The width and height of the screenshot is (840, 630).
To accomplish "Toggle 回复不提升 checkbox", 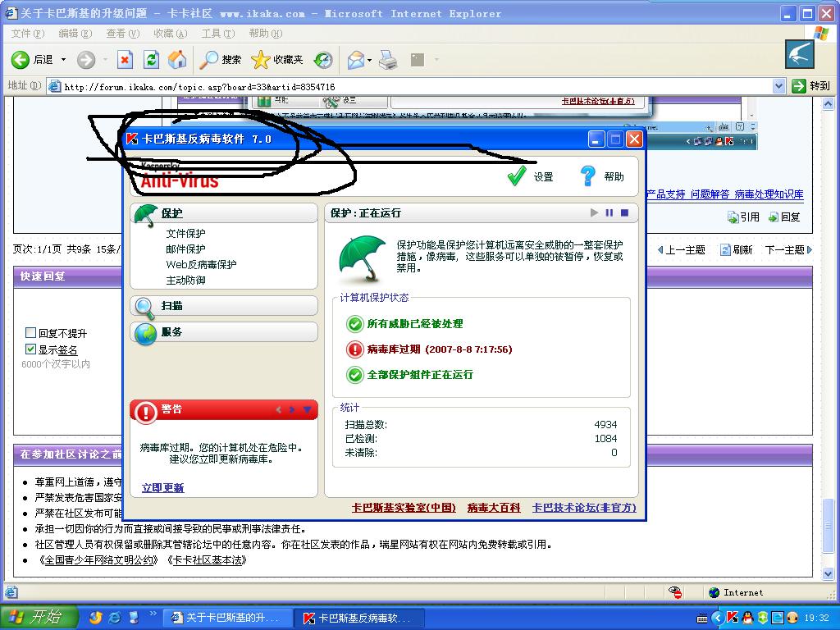I will point(30,333).
